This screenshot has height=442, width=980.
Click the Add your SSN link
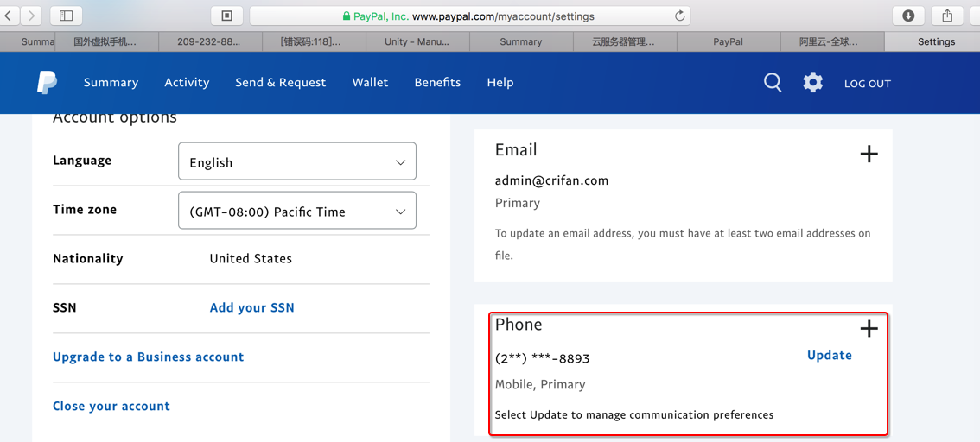[251, 308]
